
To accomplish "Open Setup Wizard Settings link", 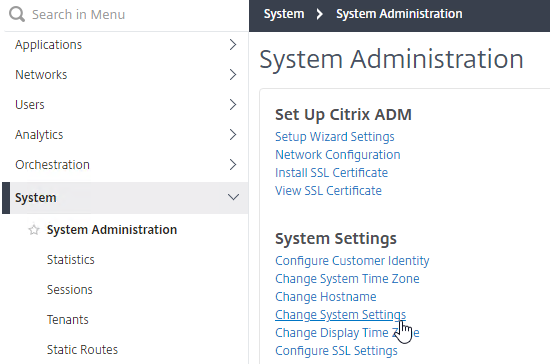I will pyautogui.click(x=335, y=137).
